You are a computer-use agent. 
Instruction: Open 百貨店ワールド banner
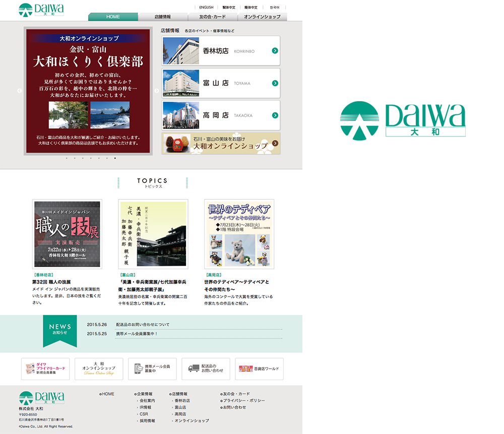tap(260, 369)
